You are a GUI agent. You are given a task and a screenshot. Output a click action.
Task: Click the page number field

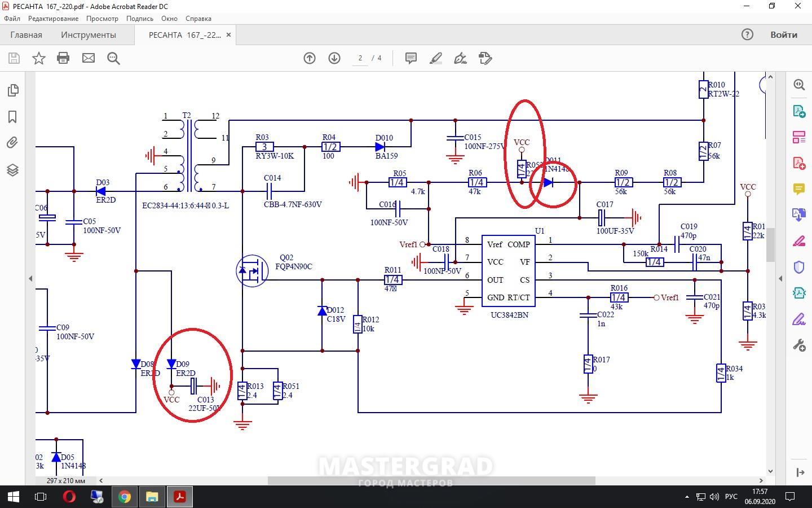360,58
